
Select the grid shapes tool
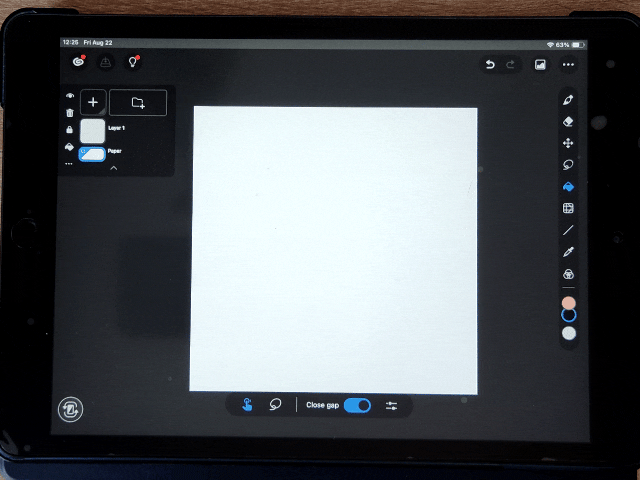(x=568, y=208)
